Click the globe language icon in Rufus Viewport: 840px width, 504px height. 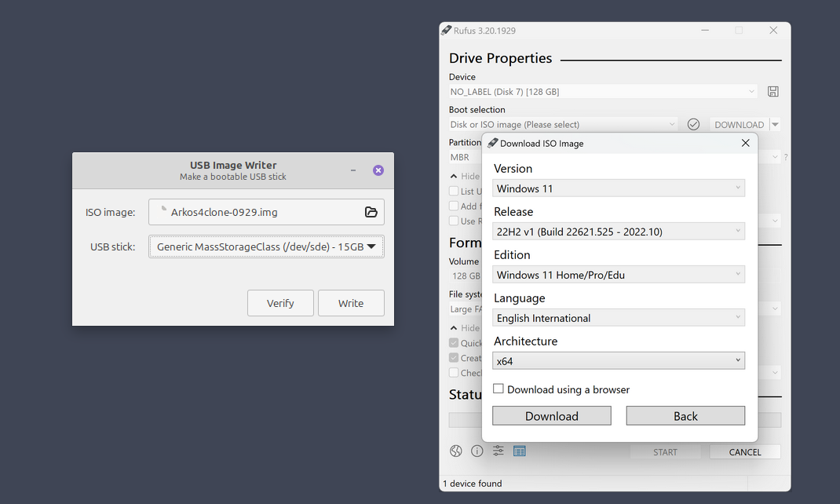click(455, 451)
